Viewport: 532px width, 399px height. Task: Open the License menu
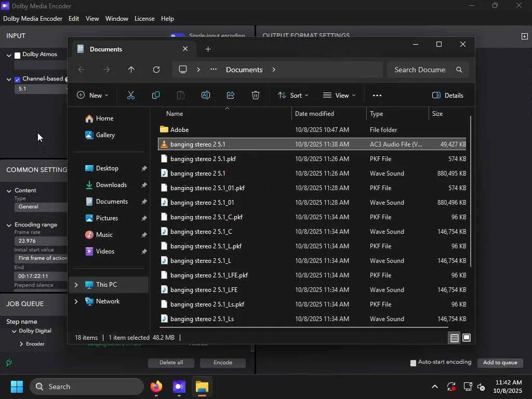pos(144,19)
